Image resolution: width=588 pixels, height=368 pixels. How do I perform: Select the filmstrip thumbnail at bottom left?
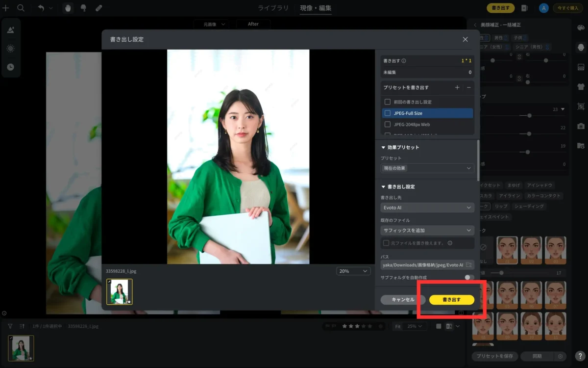point(21,348)
